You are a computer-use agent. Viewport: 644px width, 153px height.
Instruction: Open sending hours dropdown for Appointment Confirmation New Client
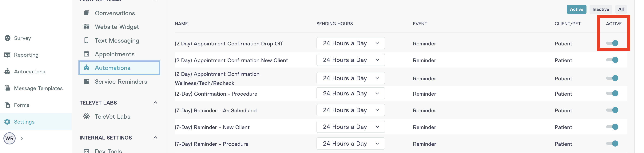click(x=351, y=60)
